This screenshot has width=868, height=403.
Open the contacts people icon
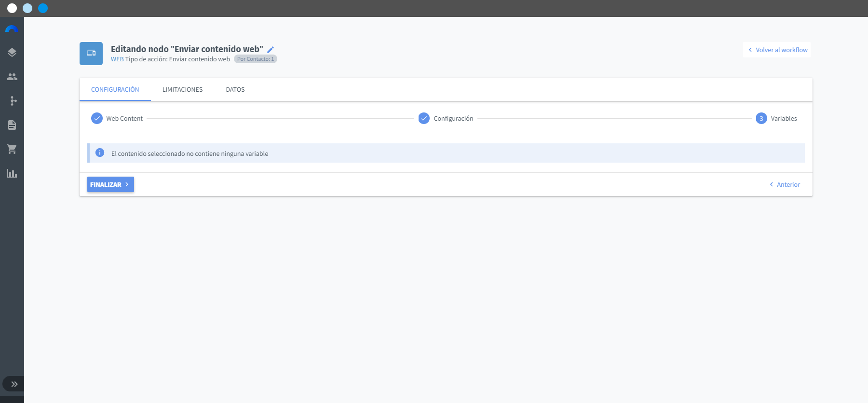pyautogui.click(x=12, y=77)
